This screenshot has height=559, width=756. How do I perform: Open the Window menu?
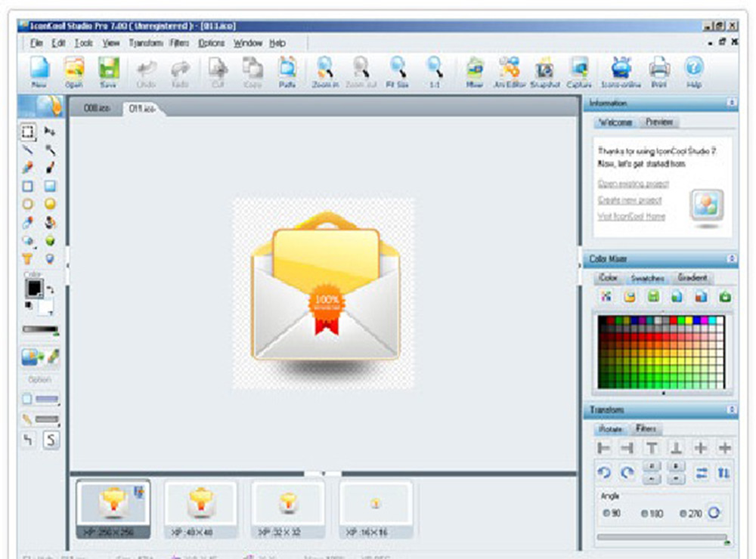coord(248,43)
